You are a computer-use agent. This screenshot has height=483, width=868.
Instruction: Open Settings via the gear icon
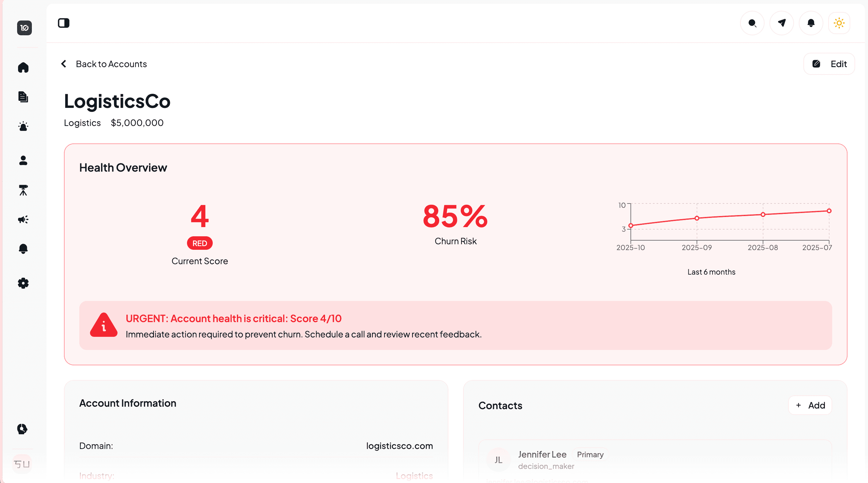[x=23, y=283]
